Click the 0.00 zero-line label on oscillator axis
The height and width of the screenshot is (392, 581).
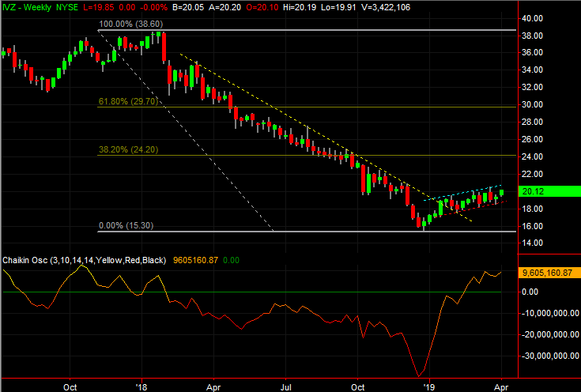(x=530, y=292)
